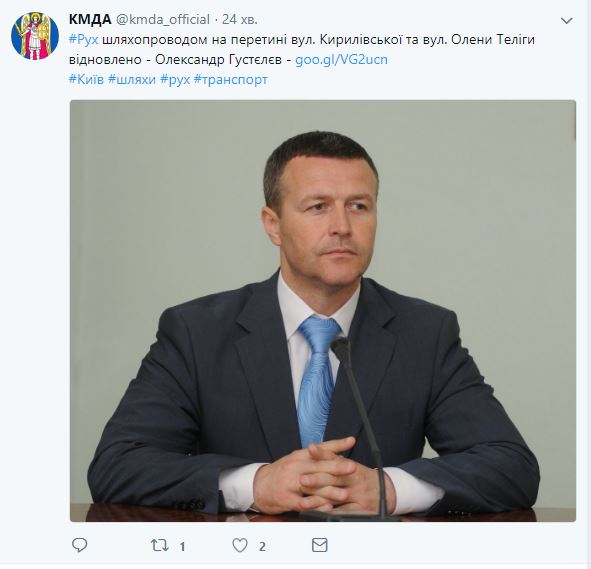Open the tweet via 24 хв. timestamp
The height and width of the screenshot is (569, 591).
(x=240, y=20)
